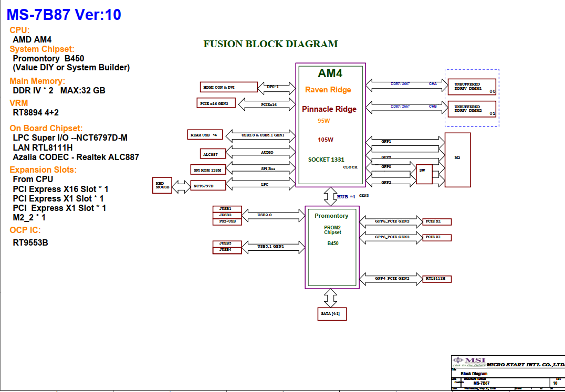This screenshot has width=565, height=392.
Task: Select the NCT6797D block in the diagram
Action: pos(208,185)
